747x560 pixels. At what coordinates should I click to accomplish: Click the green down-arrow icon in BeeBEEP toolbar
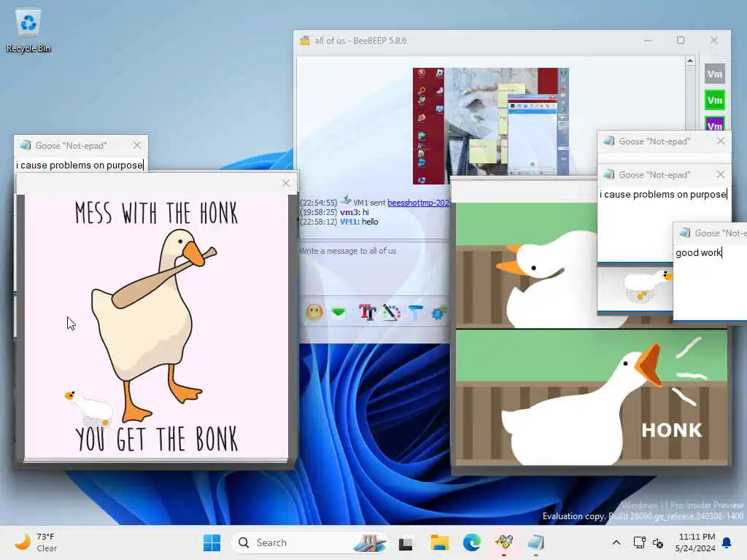(338, 312)
